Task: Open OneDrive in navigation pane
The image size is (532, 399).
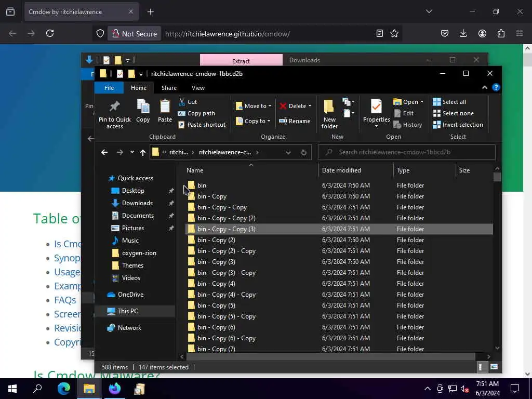Action: (x=130, y=295)
